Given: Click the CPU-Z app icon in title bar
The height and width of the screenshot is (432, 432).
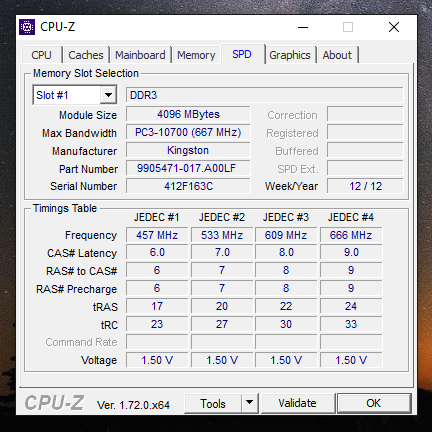Looking at the screenshot, I should (x=27, y=27).
